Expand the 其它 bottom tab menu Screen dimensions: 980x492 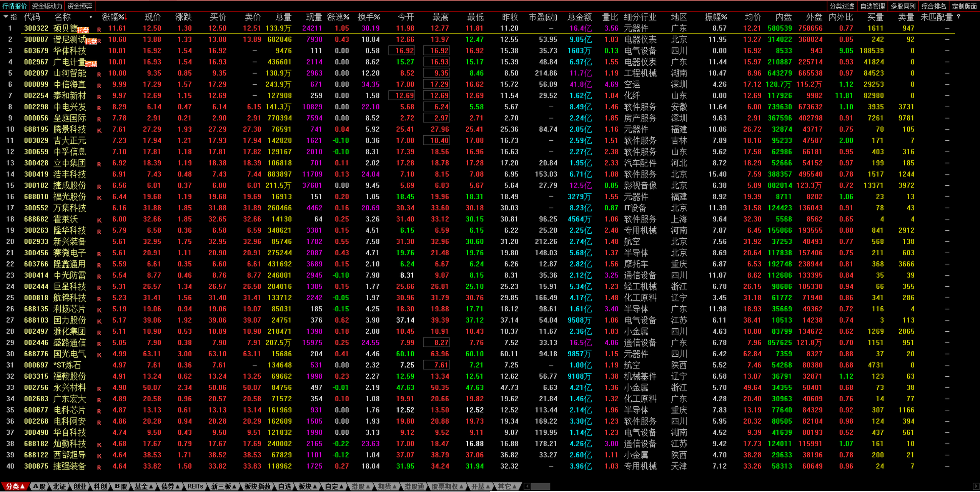click(507, 487)
